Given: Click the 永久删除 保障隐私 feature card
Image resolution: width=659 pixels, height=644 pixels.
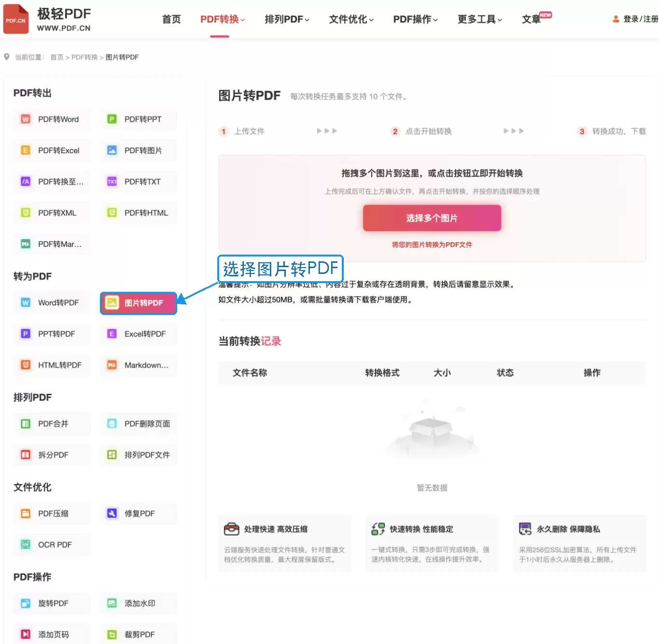Looking at the screenshot, I should (x=580, y=544).
